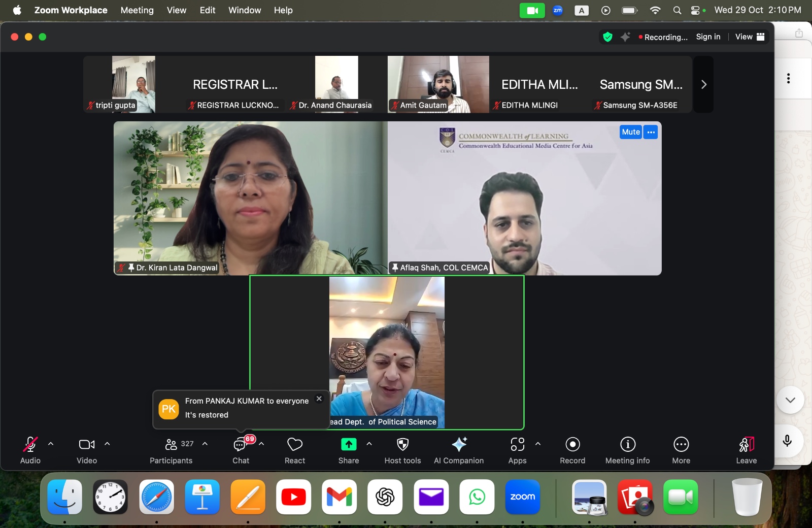Show Meeting info
The width and height of the screenshot is (812, 528).
pos(627,450)
